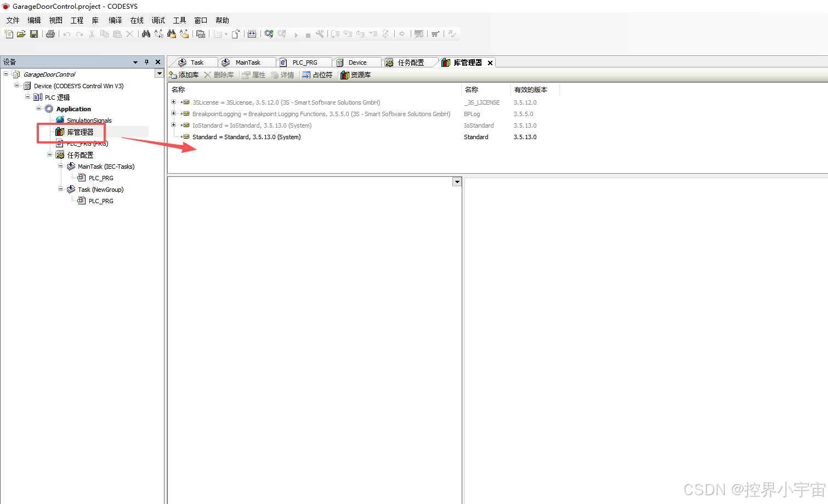This screenshot has width=828, height=504.
Task: Click the Copy icon in the toolbar
Action: click(104, 34)
